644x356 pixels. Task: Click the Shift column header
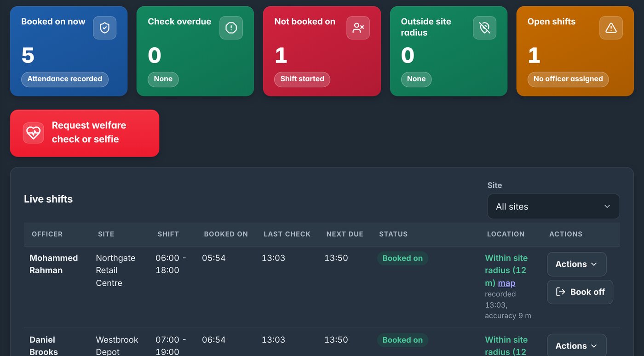coord(168,234)
